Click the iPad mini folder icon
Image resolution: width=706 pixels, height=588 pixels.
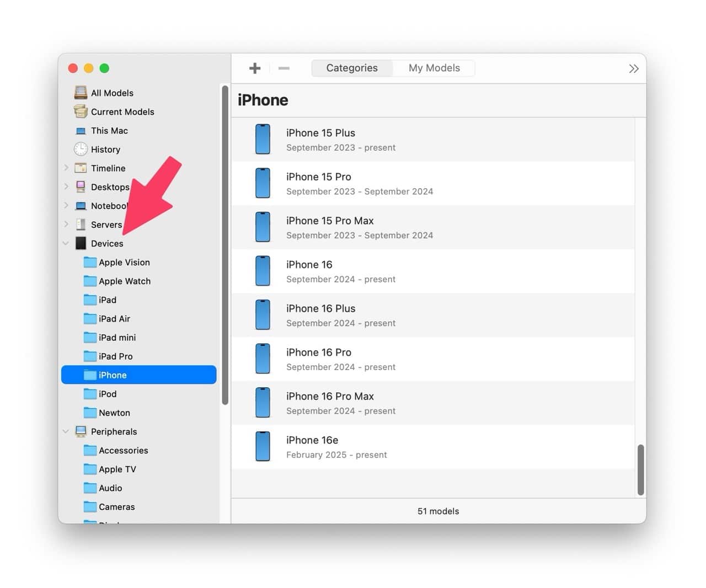point(90,337)
